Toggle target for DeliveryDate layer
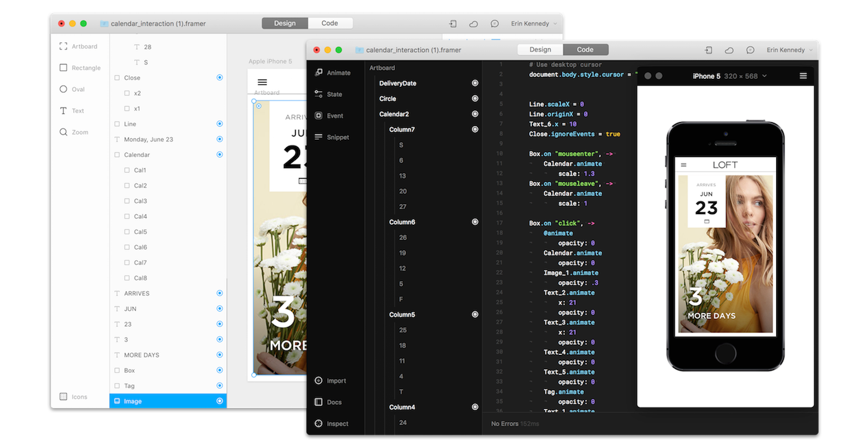The height and width of the screenshot is (448, 868). tap(475, 83)
